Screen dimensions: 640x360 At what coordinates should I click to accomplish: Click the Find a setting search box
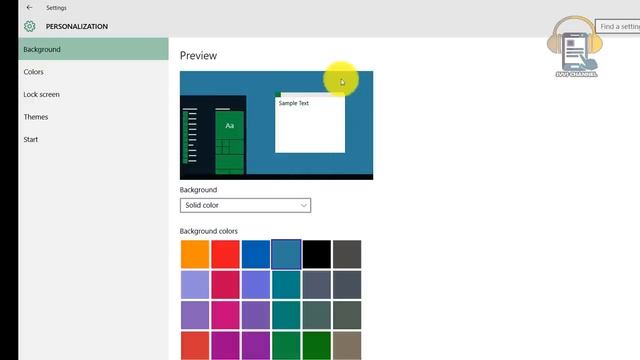(x=618, y=27)
